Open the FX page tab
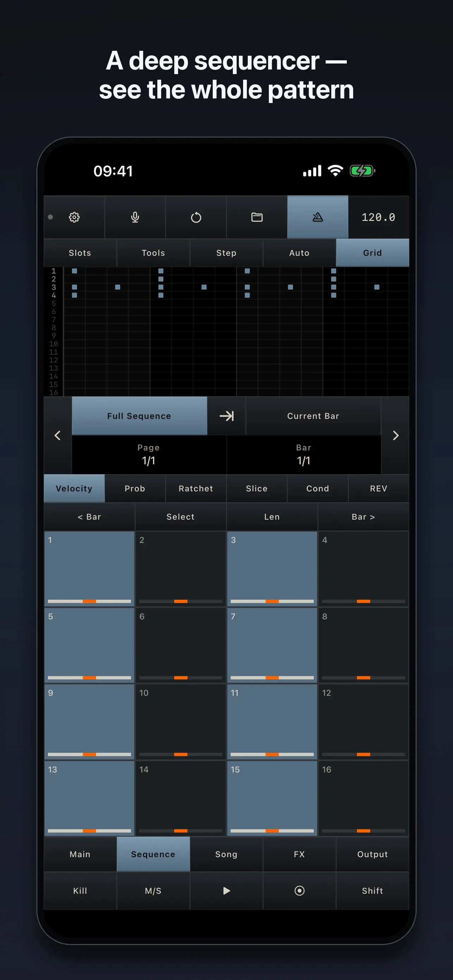The height and width of the screenshot is (980, 453). click(x=299, y=854)
